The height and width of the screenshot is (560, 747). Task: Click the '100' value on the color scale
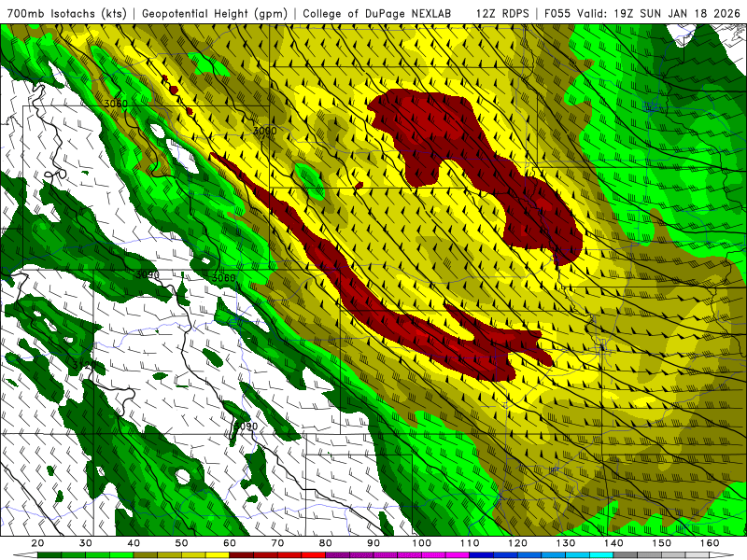422,543
